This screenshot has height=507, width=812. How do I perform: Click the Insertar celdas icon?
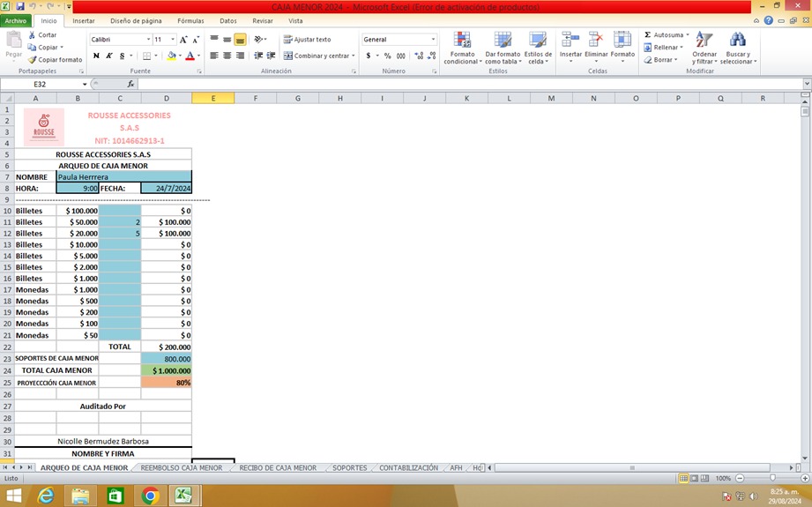click(x=570, y=41)
